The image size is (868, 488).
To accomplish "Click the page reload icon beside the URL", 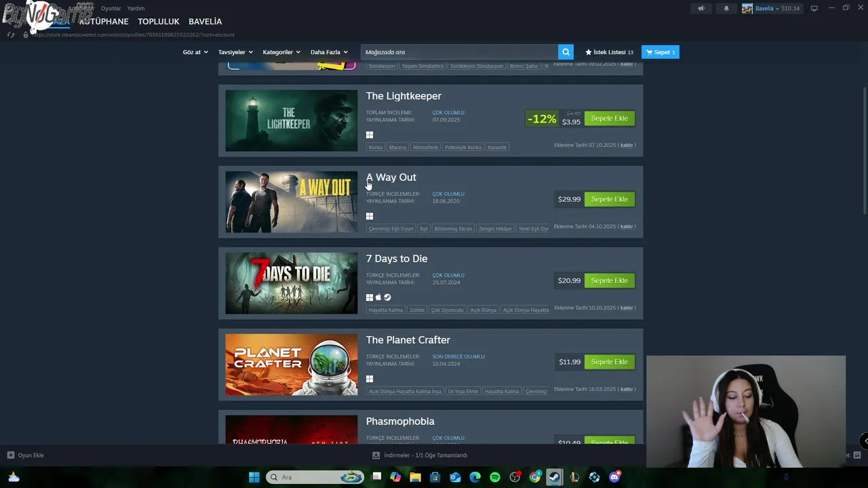I will point(11,35).
